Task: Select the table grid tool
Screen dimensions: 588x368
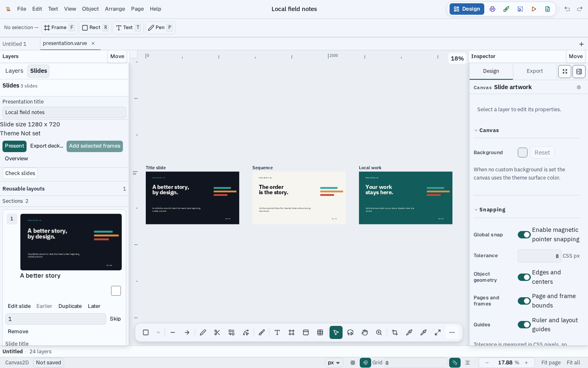Action: coord(320,332)
